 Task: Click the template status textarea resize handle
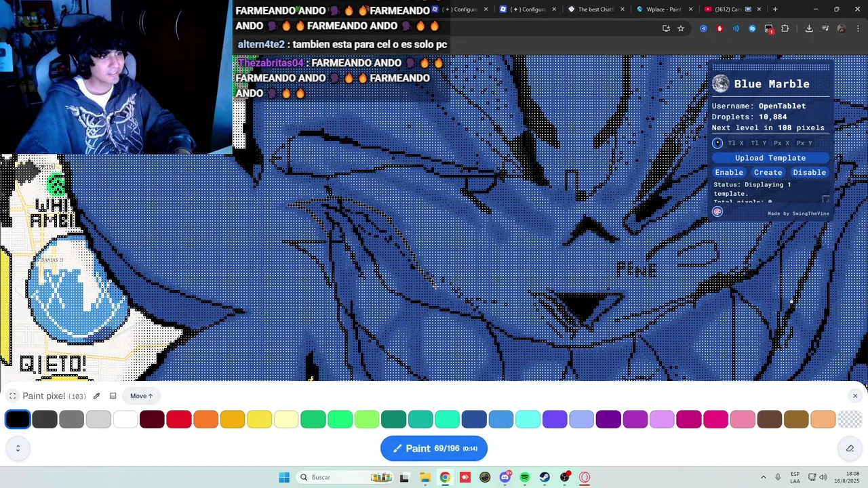[x=826, y=200]
